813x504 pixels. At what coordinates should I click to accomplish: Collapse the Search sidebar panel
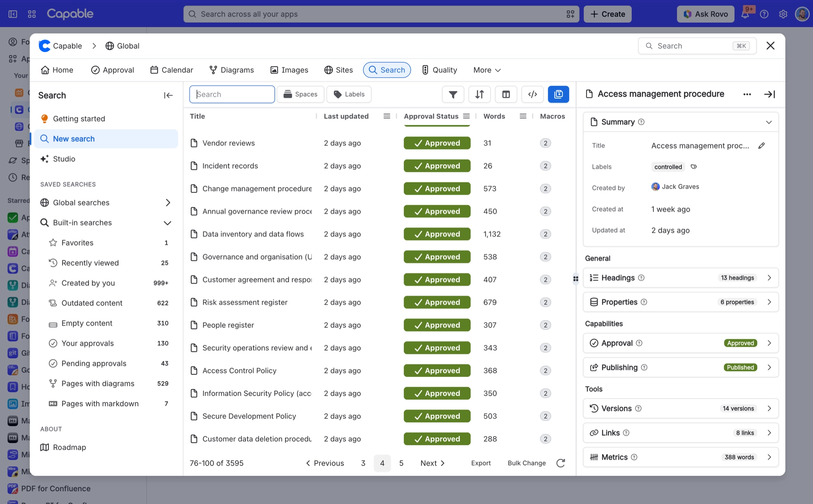point(168,95)
